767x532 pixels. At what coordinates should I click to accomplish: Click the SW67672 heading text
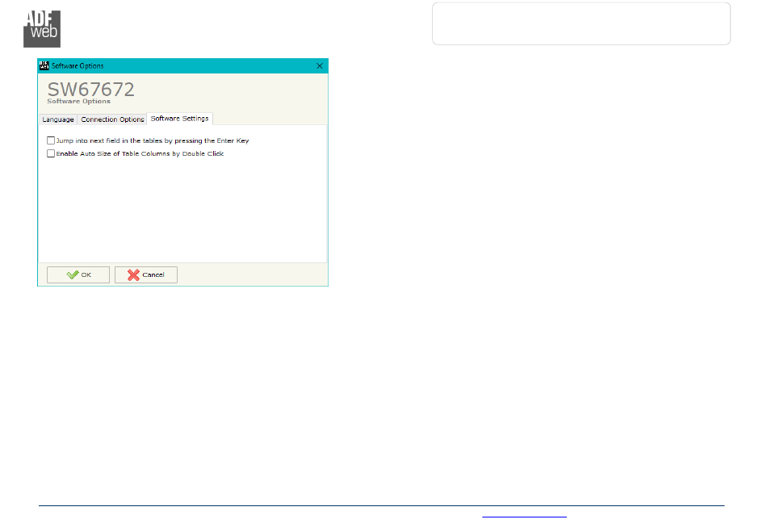tap(90, 89)
